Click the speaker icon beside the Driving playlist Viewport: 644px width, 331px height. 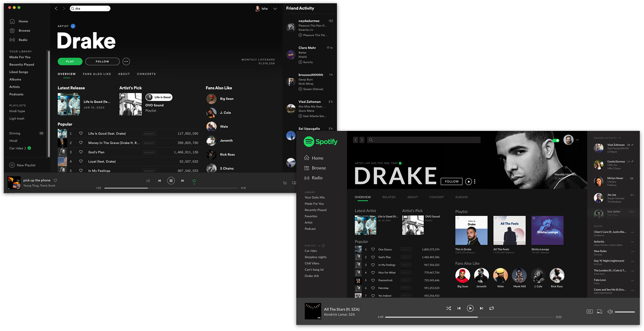[x=41, y=133]
